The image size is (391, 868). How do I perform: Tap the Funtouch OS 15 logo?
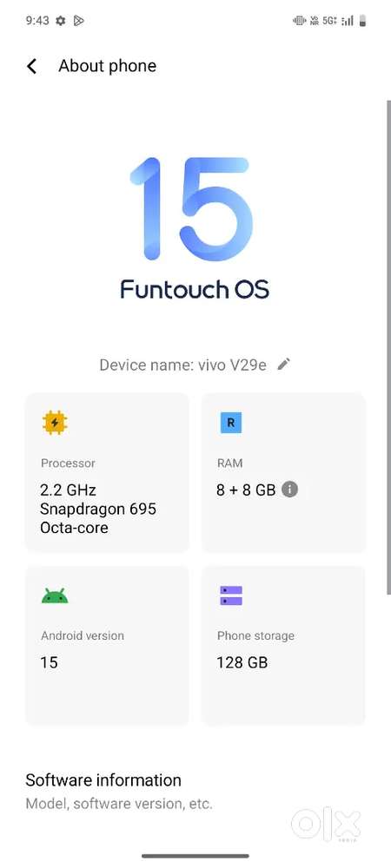pyautogui.click(x=195, y=228)
